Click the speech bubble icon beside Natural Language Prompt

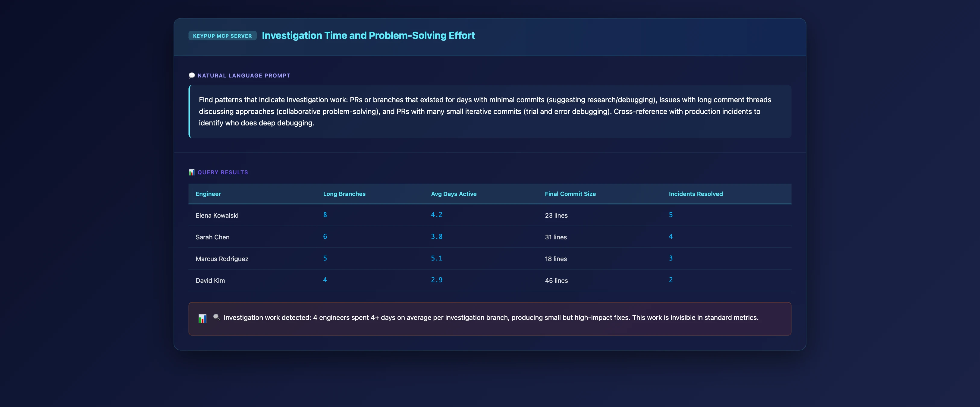click(192, 75)
